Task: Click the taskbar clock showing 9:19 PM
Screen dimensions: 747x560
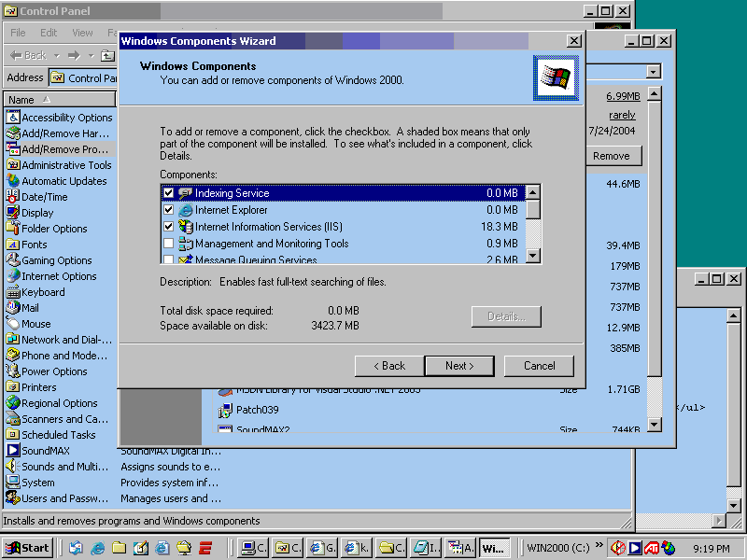Action: [x=711, y=549]
